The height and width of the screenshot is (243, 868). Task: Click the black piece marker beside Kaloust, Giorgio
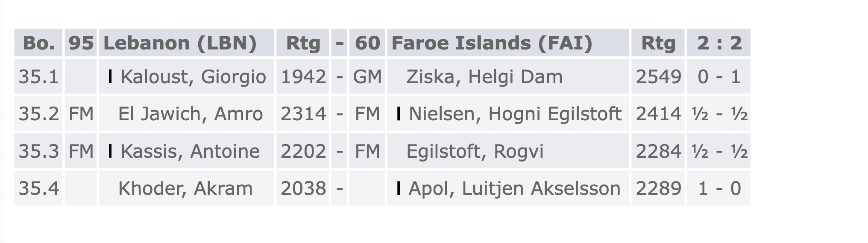111,77
